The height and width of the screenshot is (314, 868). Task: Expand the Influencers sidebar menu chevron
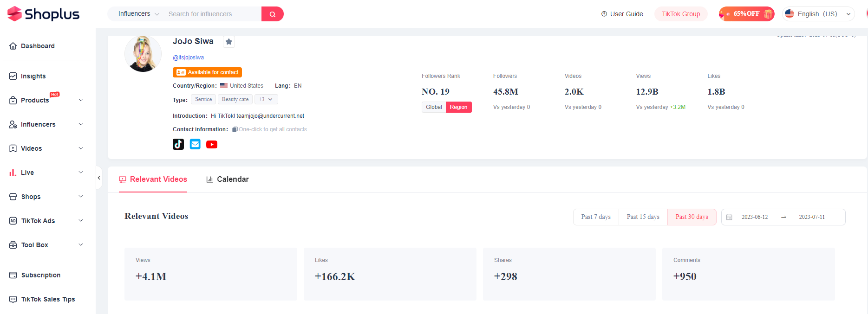tap(81, 124)
